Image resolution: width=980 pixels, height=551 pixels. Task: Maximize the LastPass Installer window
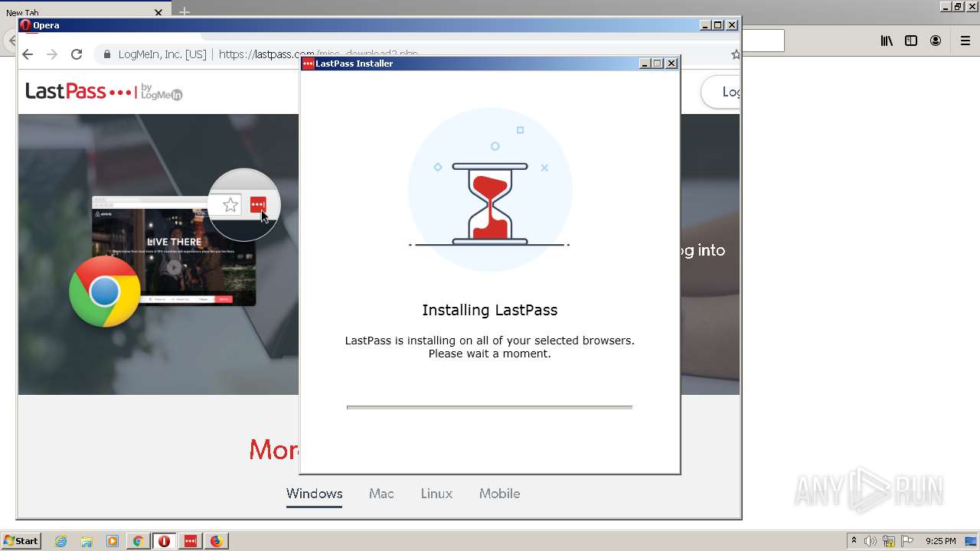point(658,64)
